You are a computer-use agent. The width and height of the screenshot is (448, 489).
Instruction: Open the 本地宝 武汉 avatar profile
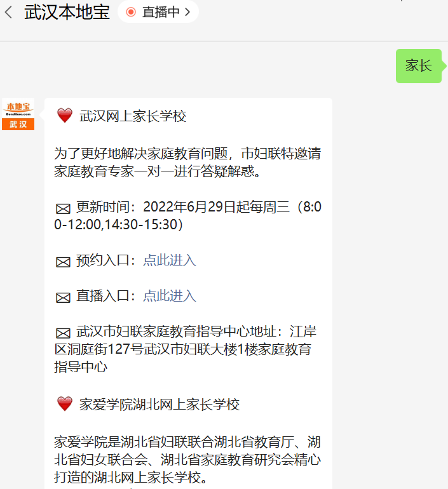(18, 114)
